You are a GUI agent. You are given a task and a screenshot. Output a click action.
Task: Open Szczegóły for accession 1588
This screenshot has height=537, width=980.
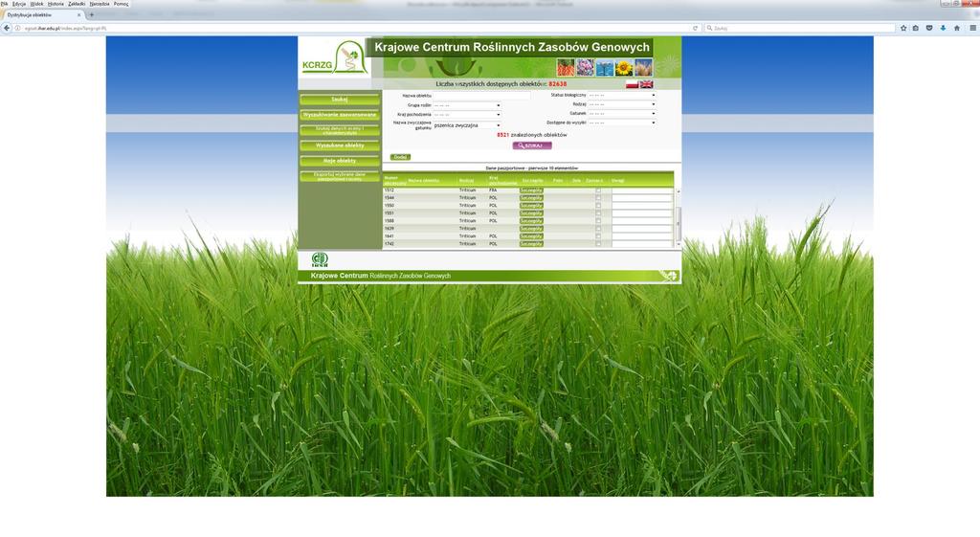[531, 221]
